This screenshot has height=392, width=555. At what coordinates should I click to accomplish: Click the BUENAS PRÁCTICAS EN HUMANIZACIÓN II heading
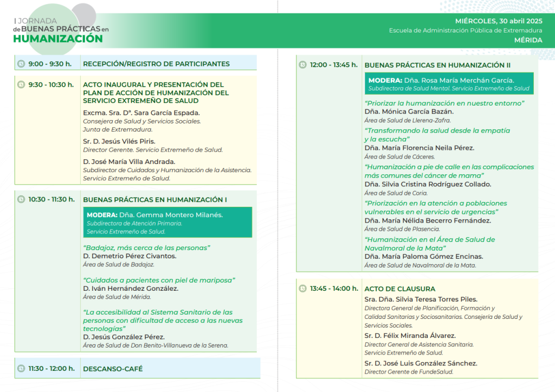(x=437, y=65)
